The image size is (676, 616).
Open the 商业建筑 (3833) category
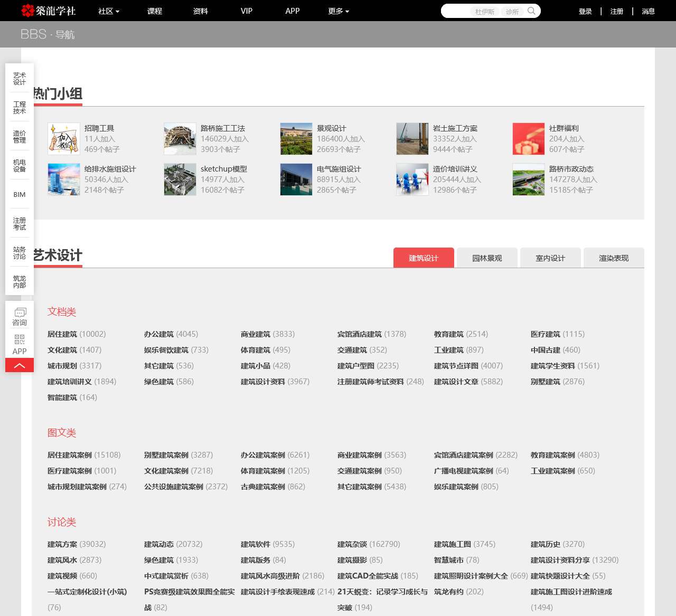[268, 334]
